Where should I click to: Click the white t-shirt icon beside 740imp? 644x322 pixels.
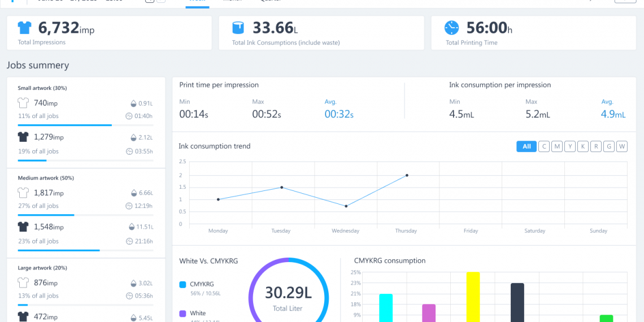pyautogui.click(x=23, y=103)
